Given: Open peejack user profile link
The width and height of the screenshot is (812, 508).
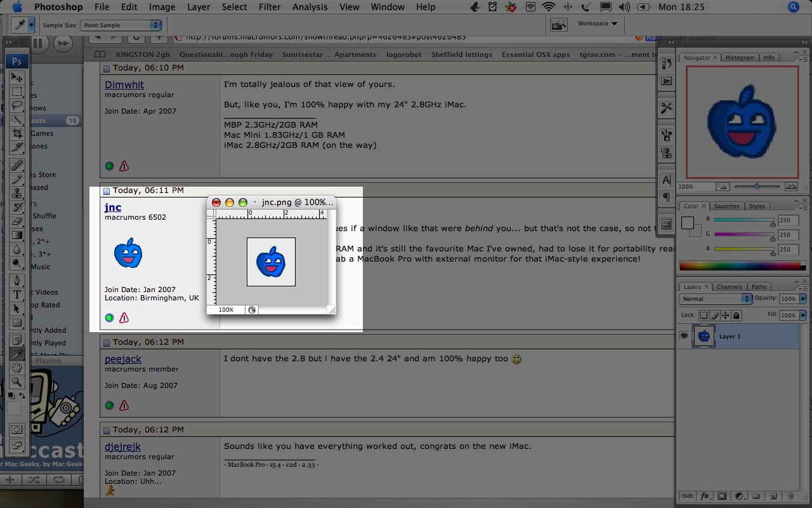Looking at the screenshot, I should 123,359.
